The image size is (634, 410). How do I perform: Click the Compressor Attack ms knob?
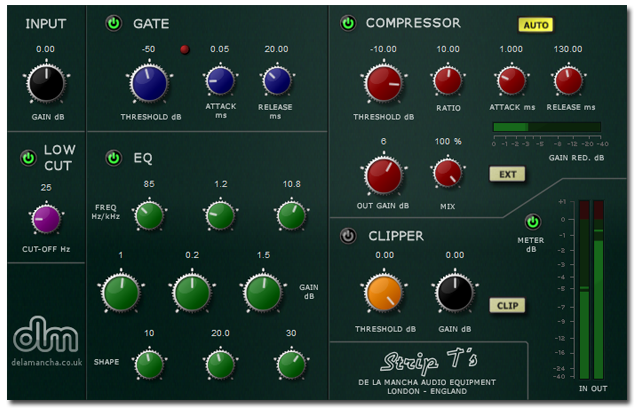click(511, 81)
